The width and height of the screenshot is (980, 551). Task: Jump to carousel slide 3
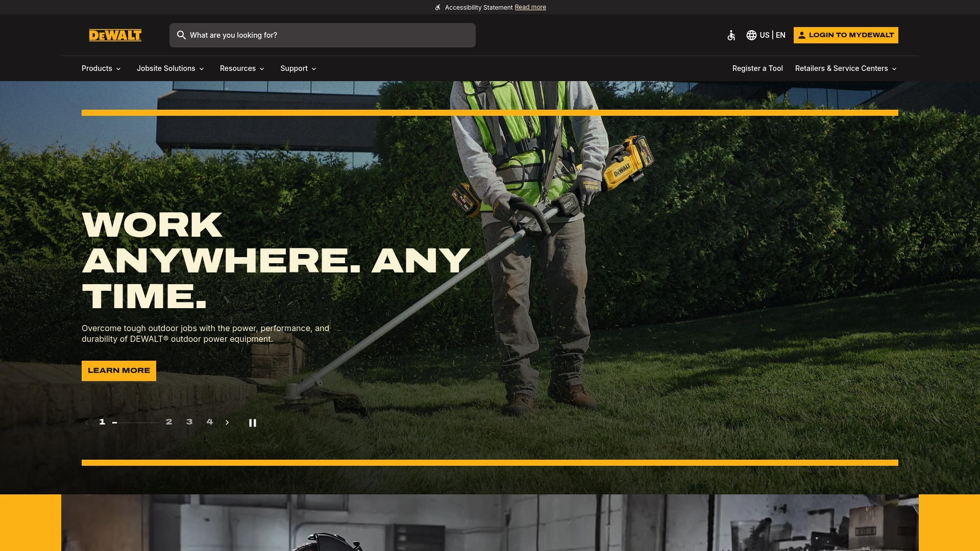(189, 422)
